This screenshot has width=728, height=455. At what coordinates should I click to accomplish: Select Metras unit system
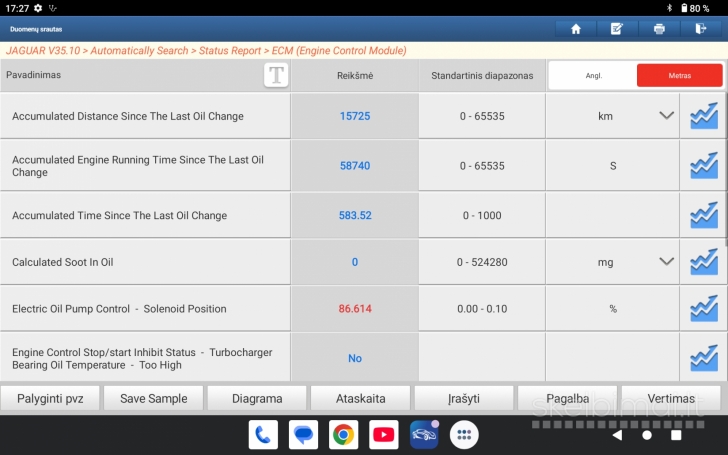pos(679,75)
